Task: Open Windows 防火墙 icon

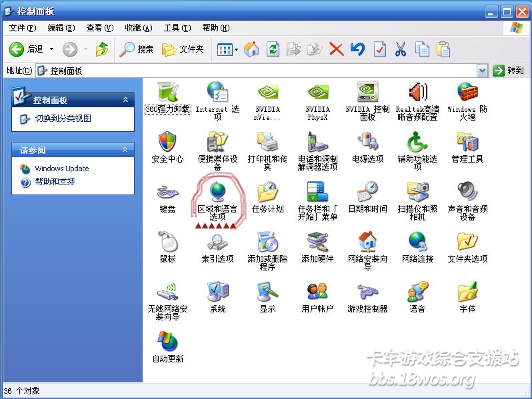Action: [x=467, y=92]
